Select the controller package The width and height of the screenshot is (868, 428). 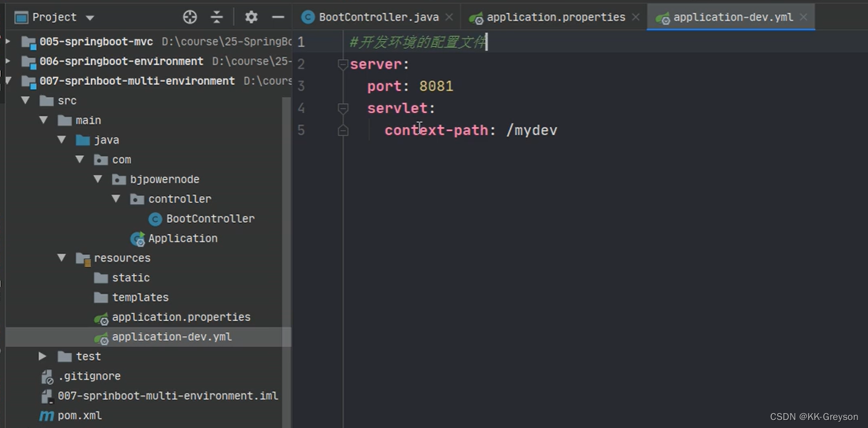point(179,199)
